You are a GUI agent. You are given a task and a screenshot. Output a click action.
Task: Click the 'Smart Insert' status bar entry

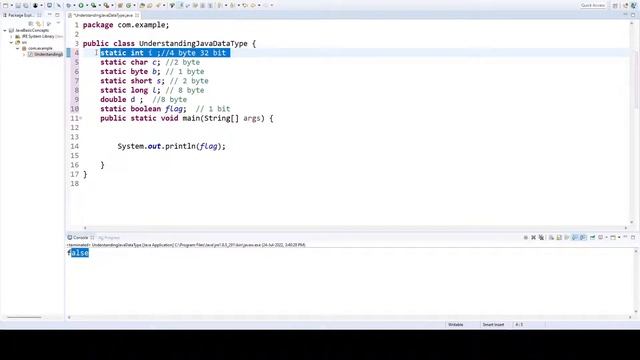click(x=493, y=325)
